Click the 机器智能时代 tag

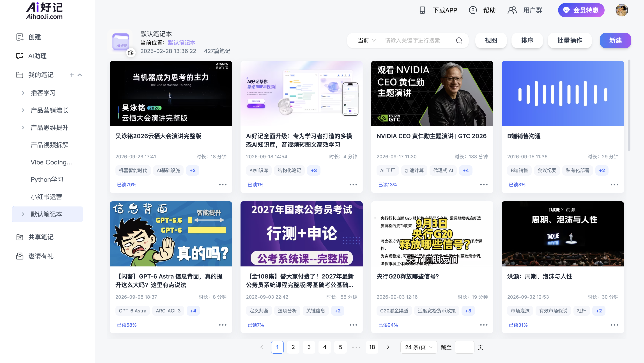133,170
